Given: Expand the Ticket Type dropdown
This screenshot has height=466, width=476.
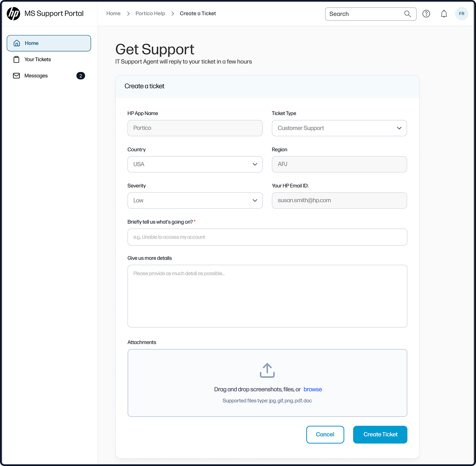Looking at the screenshot, I should (x=339, y=128).
